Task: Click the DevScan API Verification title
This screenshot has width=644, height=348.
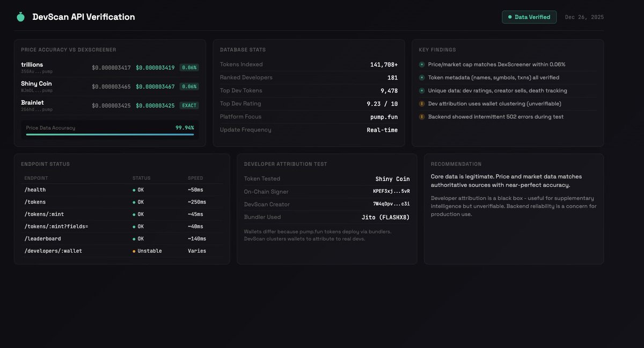Action: click(84, 17)
